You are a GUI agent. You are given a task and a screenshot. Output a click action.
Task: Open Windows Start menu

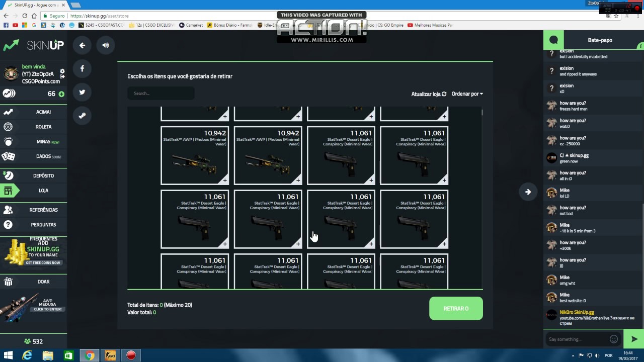pos(8,355)
